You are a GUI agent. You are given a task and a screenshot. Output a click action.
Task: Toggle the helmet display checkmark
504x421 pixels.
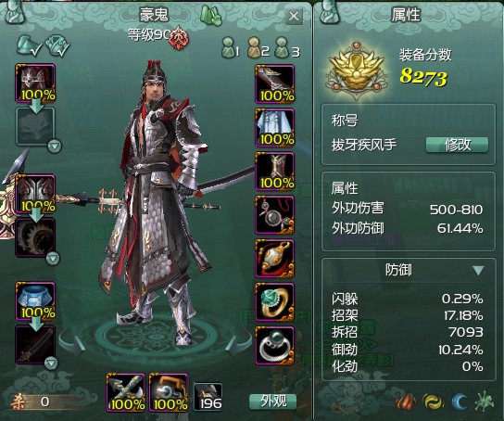coord(30,45)
